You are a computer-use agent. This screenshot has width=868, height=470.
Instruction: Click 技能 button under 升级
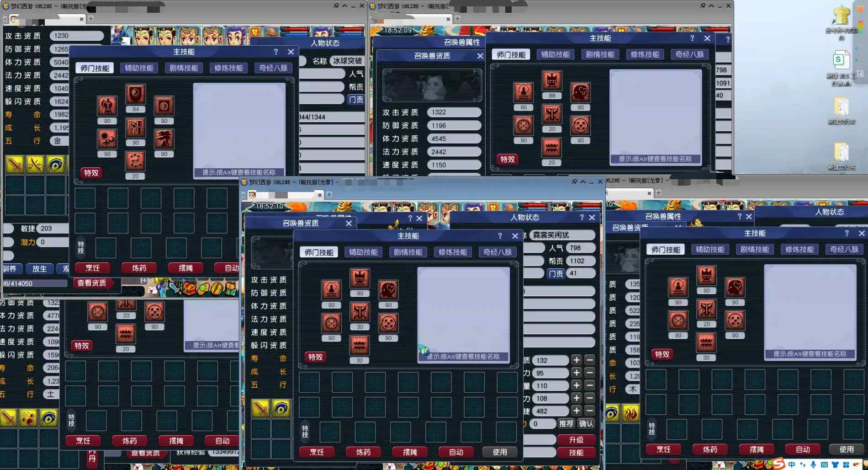tap(577, 452)
